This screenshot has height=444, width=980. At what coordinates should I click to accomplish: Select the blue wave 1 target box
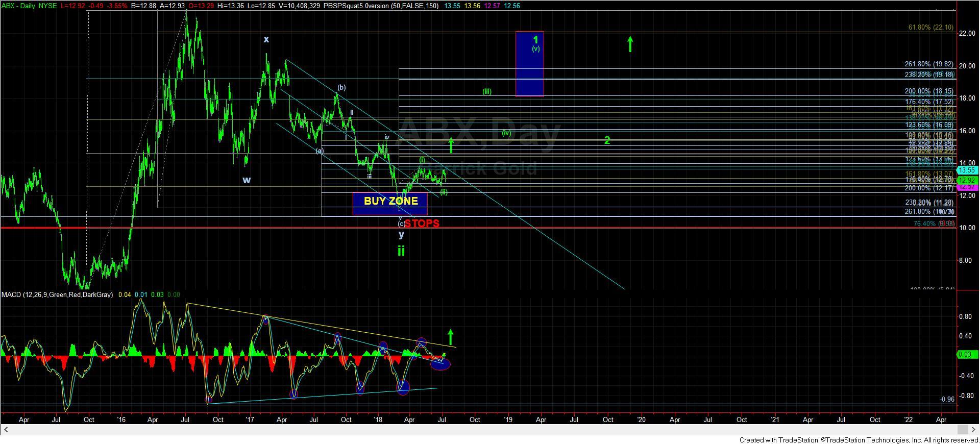click(530, 64)
